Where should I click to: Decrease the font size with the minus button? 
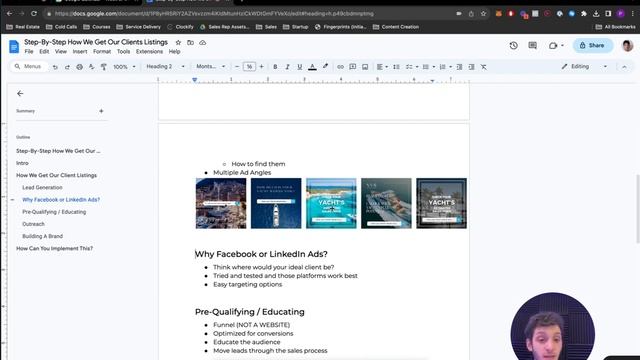click(237, 67)
